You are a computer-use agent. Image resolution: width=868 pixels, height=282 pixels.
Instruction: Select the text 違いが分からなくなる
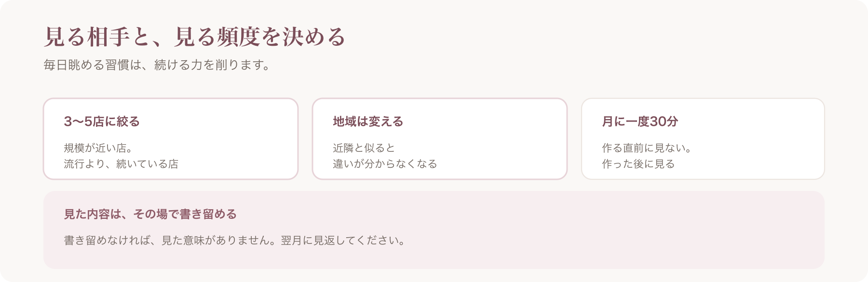click(385, 164)
